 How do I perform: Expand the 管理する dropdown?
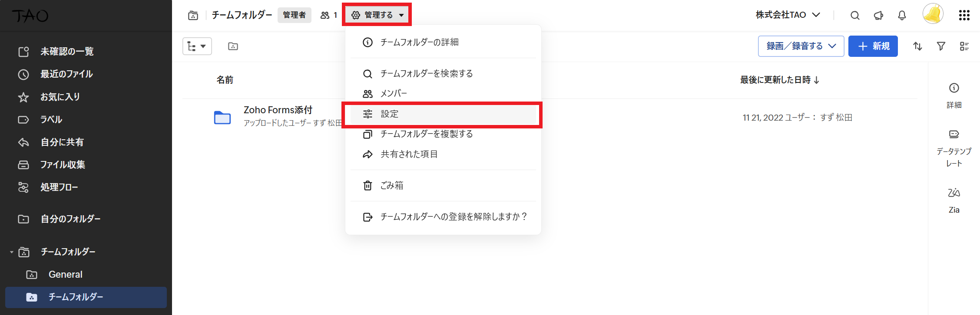(x=377, y=15)
